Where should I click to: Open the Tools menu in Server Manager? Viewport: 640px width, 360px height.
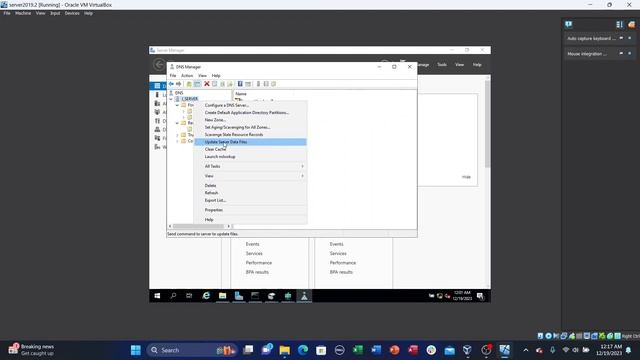pyautogui.click(x=442, y=64)
